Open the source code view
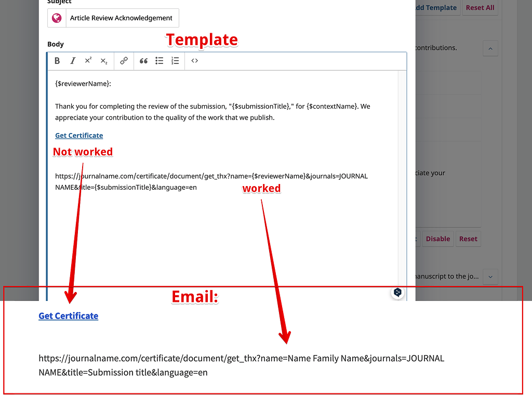This screenshot has width=532, height=395. pyautogui.click(x=194, y=61)
